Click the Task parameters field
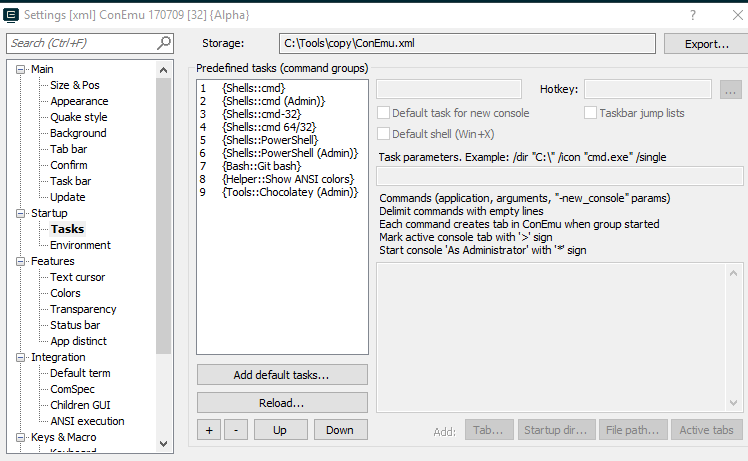 (560, 176)
